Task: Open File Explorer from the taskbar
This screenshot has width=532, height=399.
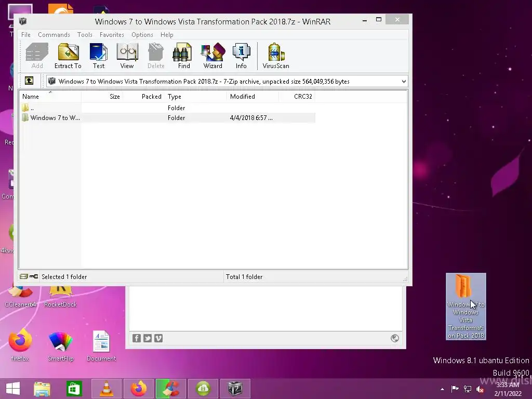Action: point(42,389)
